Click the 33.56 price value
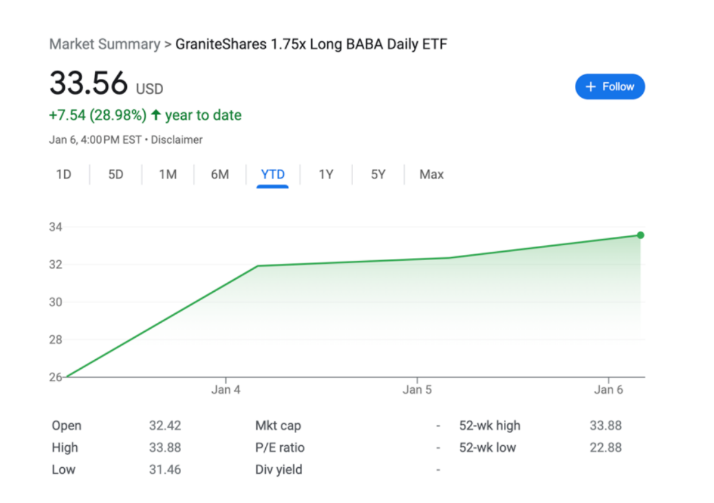Viewport: 714px width, 503px height. coord(88,83)
